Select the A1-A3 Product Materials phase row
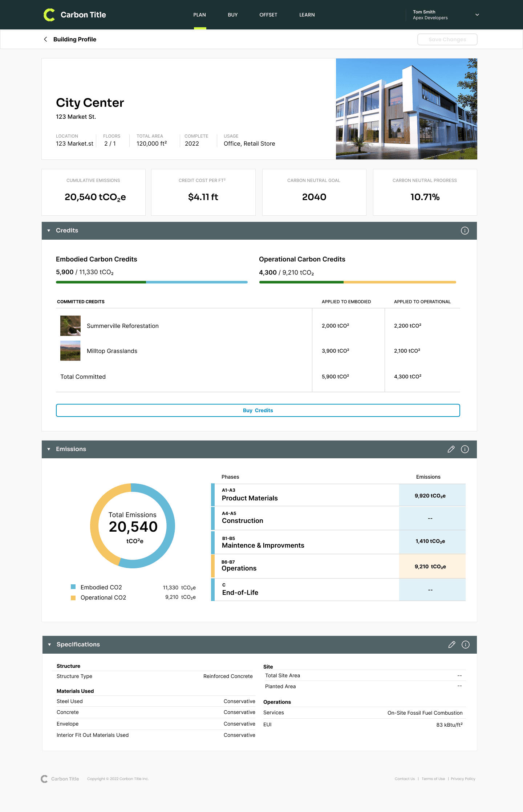This screenshot has width=523, height=812. 338,495
